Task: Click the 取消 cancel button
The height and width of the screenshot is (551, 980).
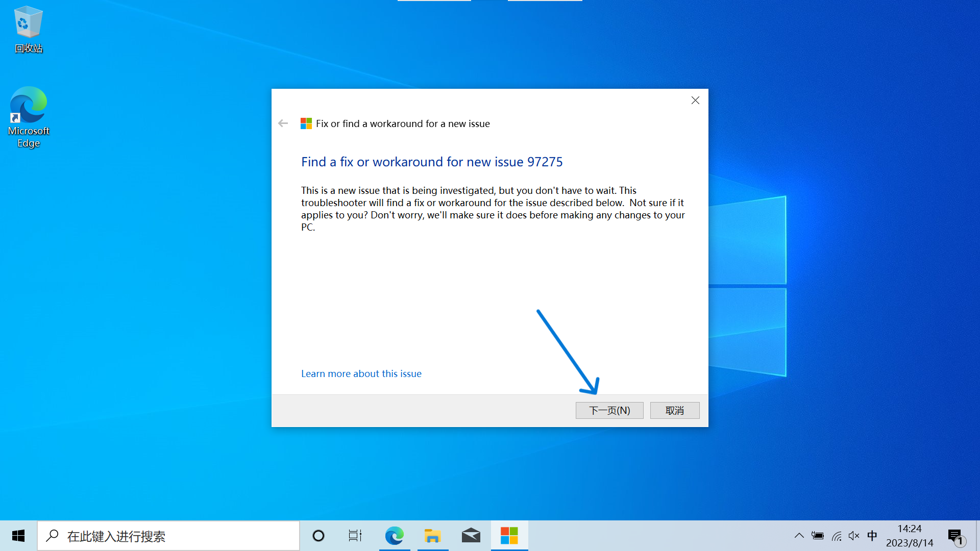Action: click(675, 411)
